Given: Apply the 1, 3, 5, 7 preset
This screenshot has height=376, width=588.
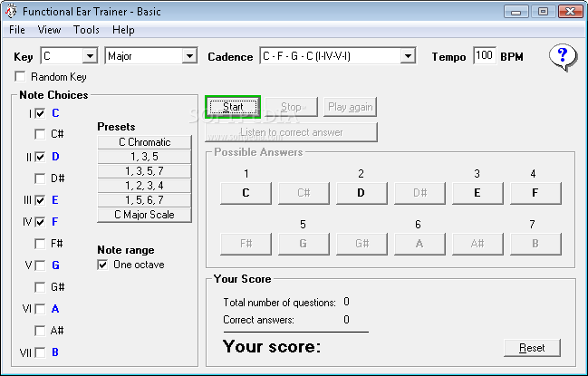Looking at the screenshot, I should 144,171.
